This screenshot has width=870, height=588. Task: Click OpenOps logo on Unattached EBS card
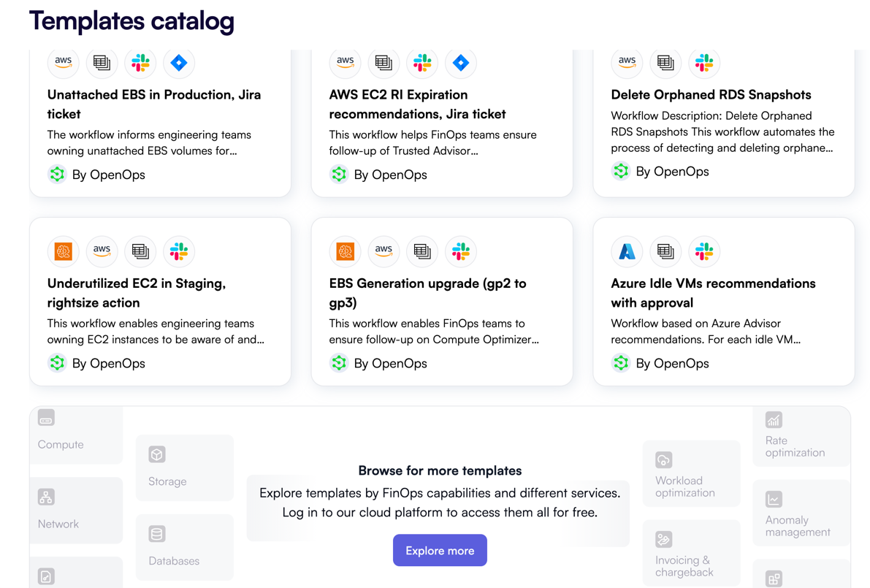[57, 174]
